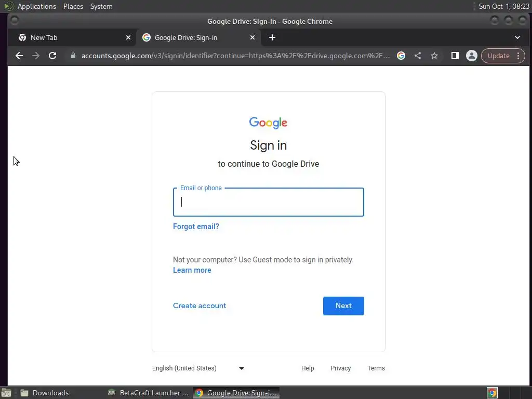Viewport: 532px width, 399px height.
Task: Share this page using the share icon
Action: tap(418, 56)
